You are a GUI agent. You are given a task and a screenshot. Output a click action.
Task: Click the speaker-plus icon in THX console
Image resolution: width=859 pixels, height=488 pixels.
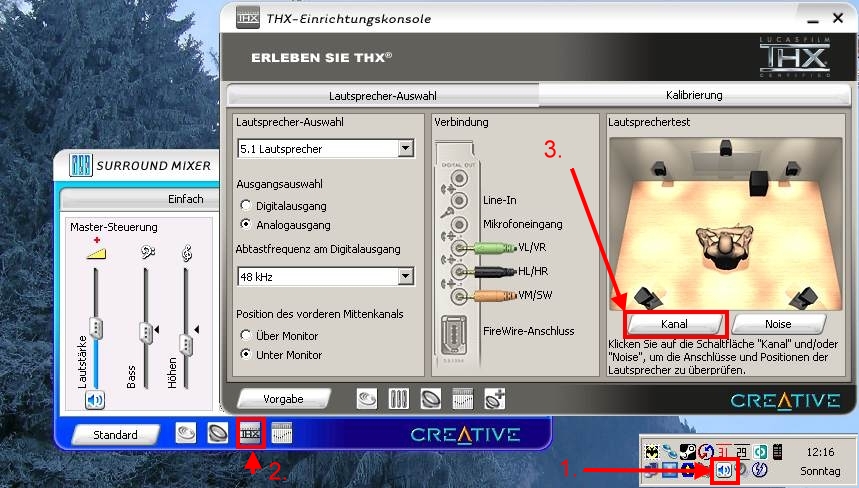coord(494,398)
